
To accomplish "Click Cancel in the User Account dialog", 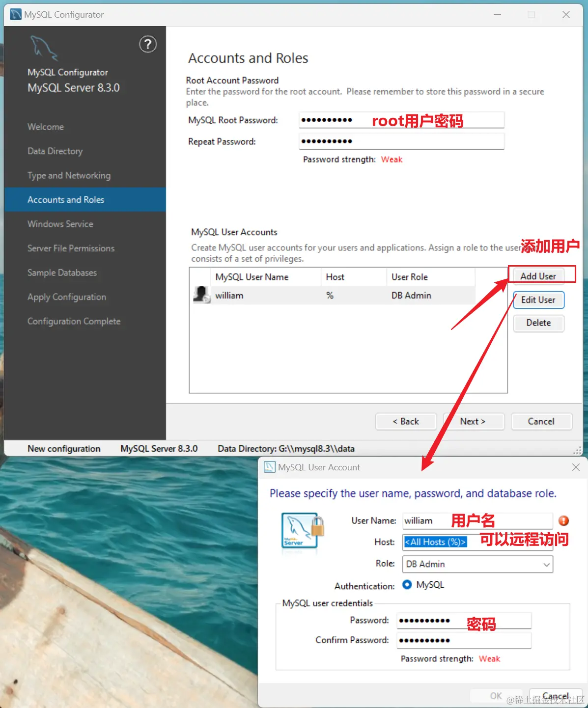I will [x=556, y=696].
